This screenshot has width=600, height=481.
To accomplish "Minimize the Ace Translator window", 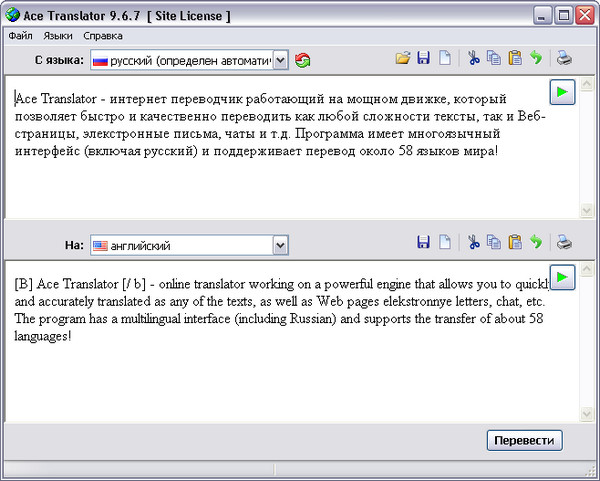I will click(542, 16).
